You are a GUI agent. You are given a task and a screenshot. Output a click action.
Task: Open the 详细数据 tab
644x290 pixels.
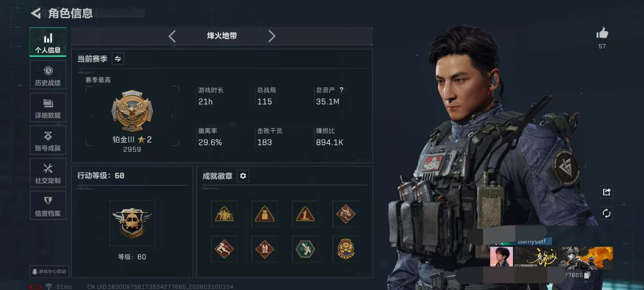pyautogui.click(x=48, y=107)
